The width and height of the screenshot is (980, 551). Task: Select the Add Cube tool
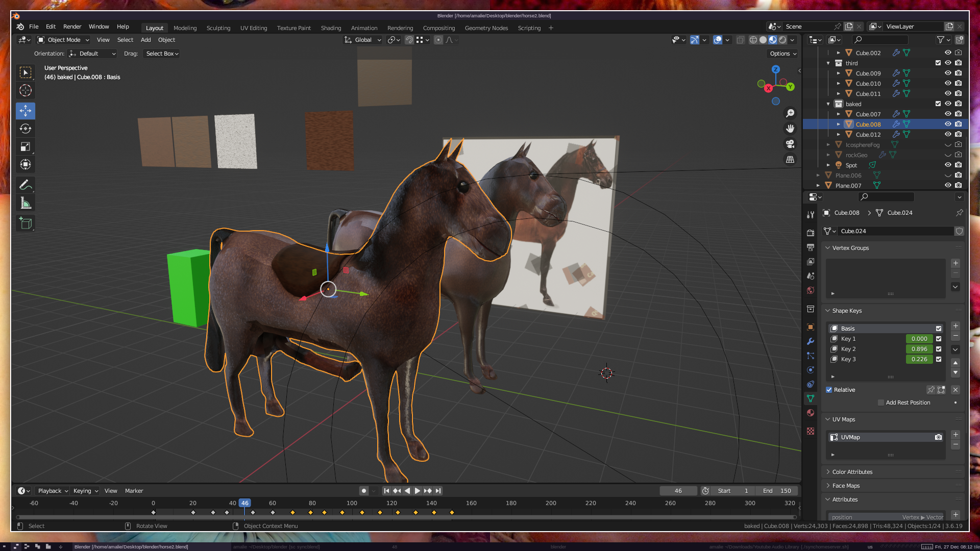pos(26,223)
